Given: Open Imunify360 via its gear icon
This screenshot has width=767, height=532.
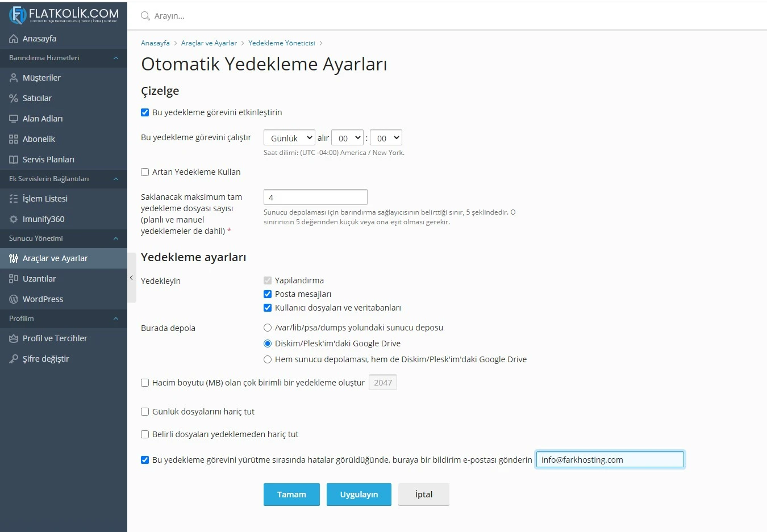Looking at the screenshot, I should (13, 219).
